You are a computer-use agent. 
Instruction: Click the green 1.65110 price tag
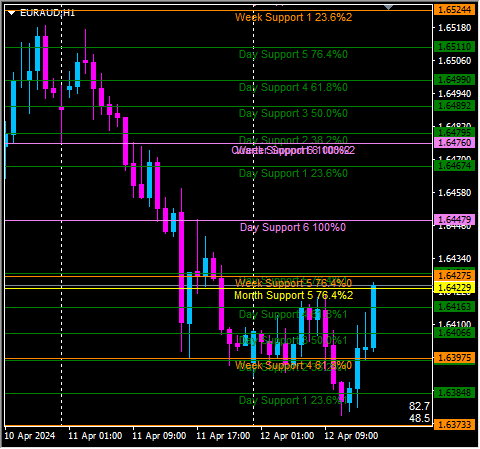point(455,47)
